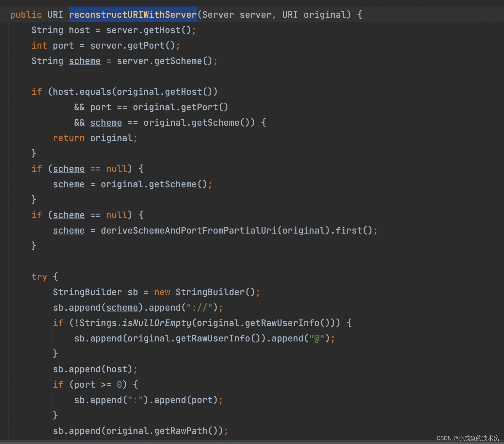
Task: Click '.first()' call at line end
Action: point(351,230)
